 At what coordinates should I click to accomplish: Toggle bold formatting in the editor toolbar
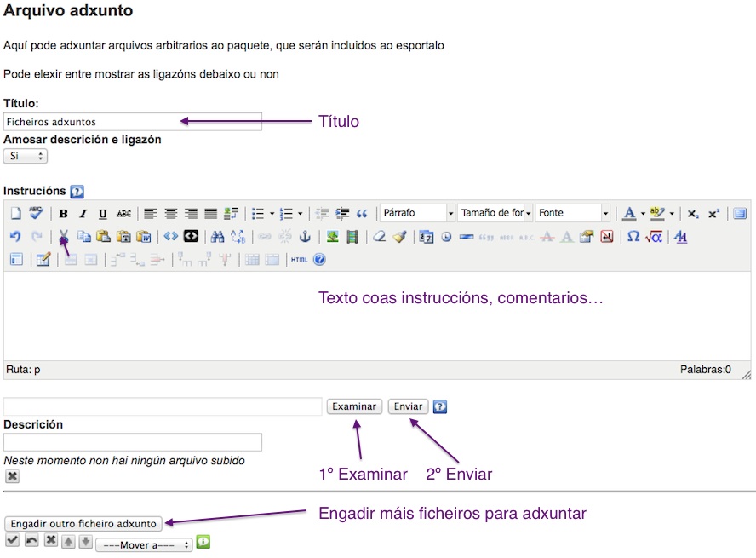pyautogui.click(x=63, y=214)
